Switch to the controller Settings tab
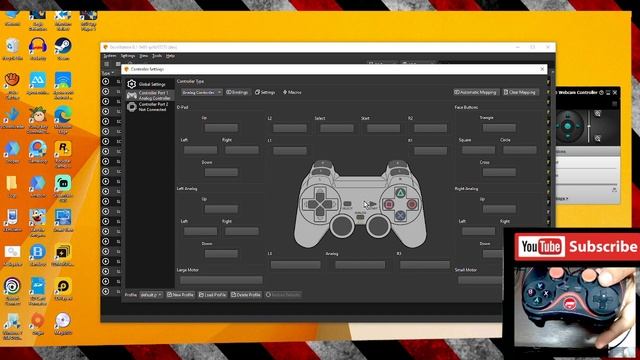The width and height of the screenshot is (640, 360). (x=265, y=93)
